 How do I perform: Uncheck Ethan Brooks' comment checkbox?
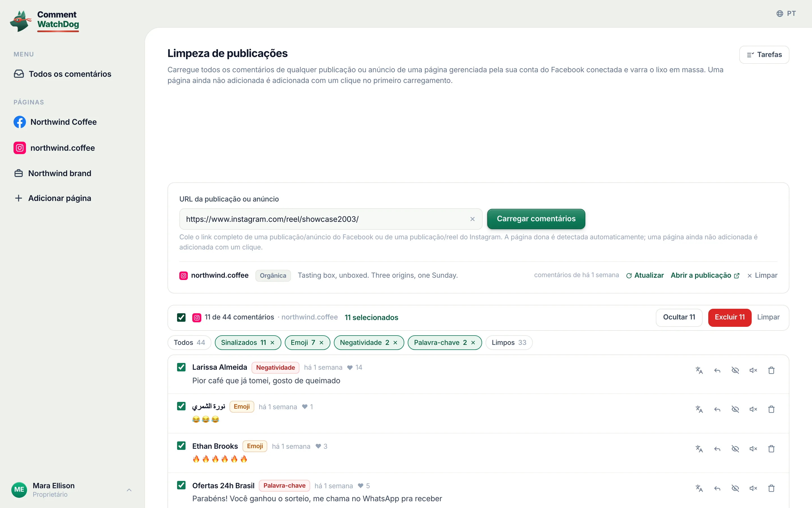pyautogui.click(x=181, y=446)
